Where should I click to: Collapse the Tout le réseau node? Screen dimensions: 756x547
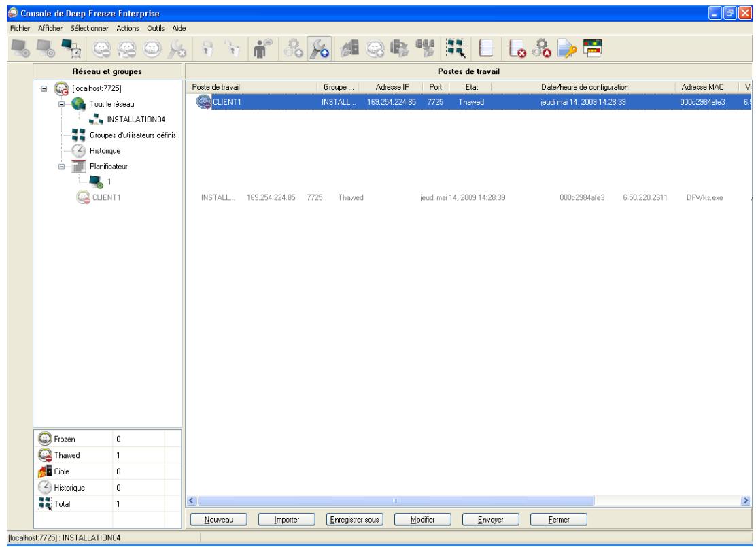61,104
